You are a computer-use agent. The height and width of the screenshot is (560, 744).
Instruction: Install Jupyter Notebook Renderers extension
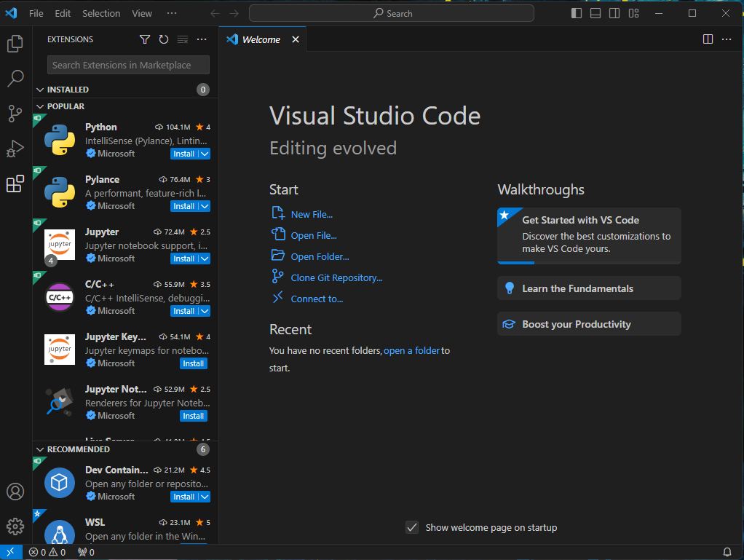(x=194, y=416)
